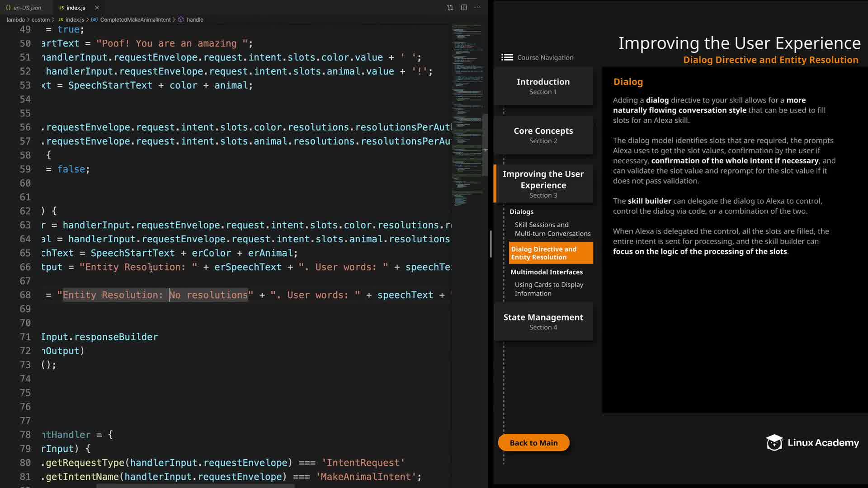Open the editor more actions ellipsis
Screen dimensions: 868x488
477,8
